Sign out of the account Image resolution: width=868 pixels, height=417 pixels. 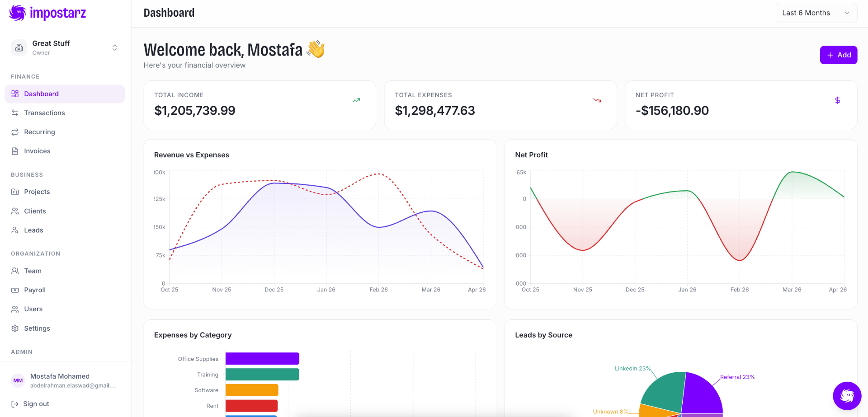point(36,404)
